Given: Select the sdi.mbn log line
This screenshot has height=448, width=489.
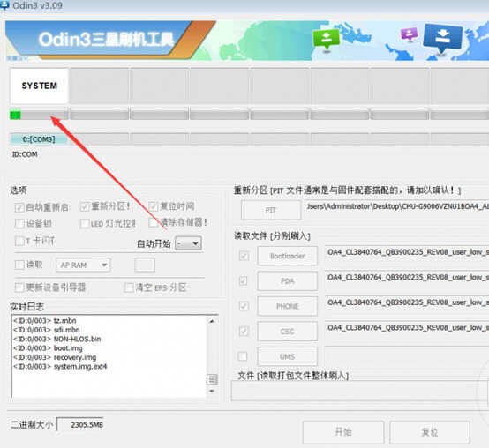Looking at the screenshot, I should 47,330.
